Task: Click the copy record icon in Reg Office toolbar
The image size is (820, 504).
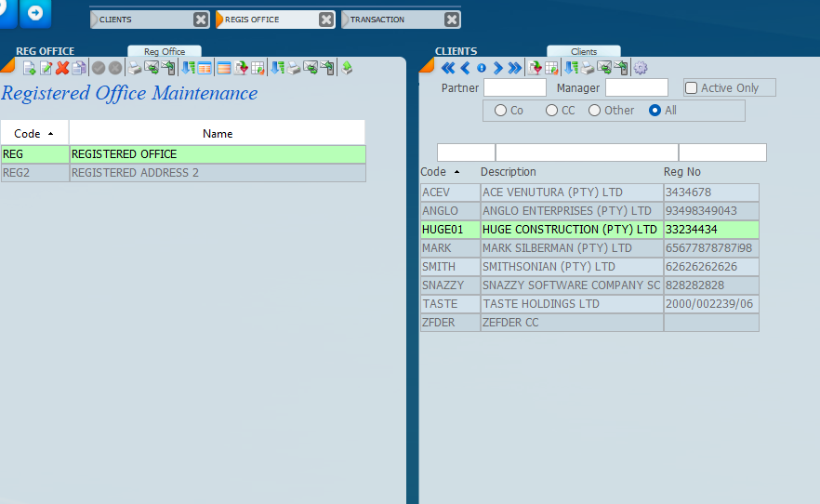Action: [x=79, y=68]
